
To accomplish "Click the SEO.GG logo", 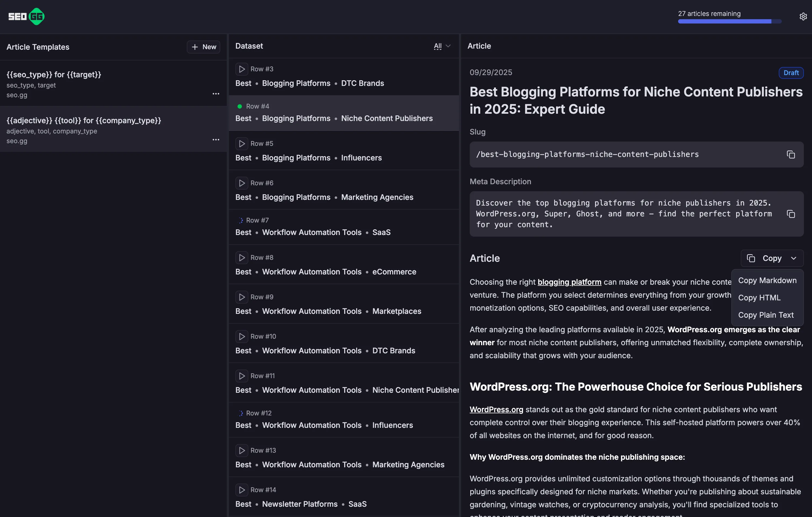I will click(26, 16).
